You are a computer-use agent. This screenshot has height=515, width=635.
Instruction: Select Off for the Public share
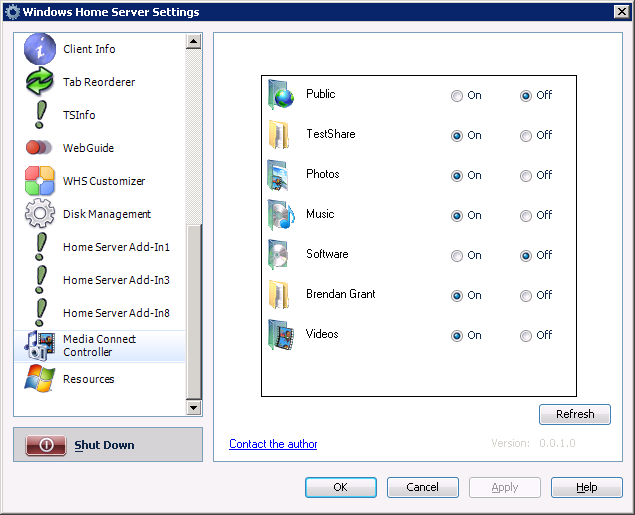[x=525, y=96]
